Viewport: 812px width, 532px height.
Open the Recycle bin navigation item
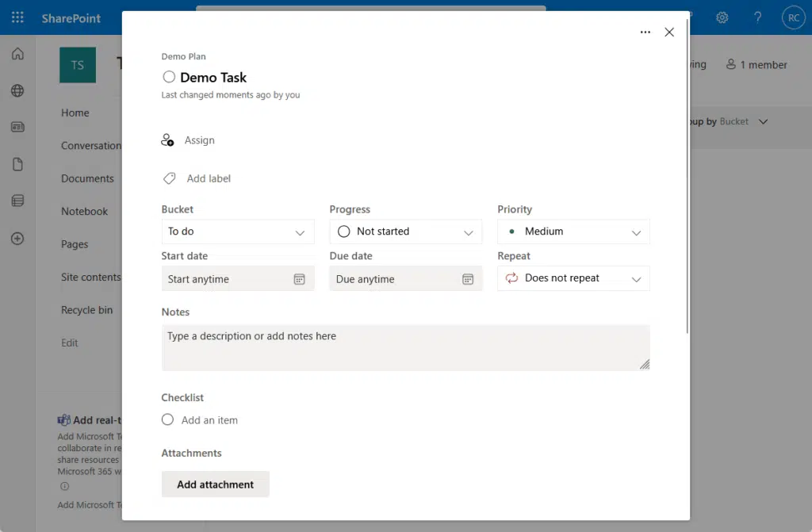click(87, 310)
